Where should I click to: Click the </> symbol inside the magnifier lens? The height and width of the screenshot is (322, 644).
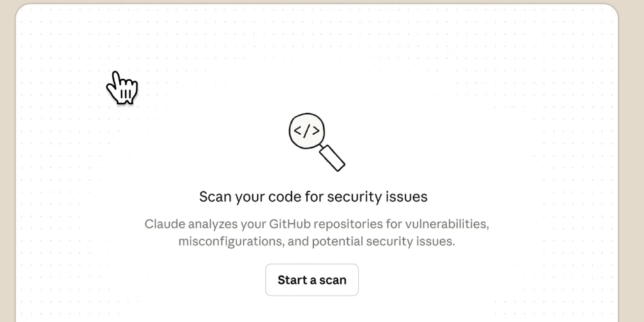click(x=307, y=131)
